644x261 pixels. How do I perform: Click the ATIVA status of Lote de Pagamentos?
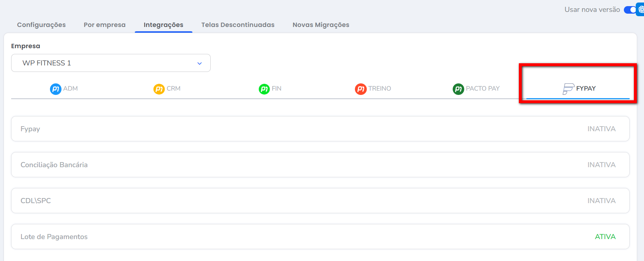605,237
